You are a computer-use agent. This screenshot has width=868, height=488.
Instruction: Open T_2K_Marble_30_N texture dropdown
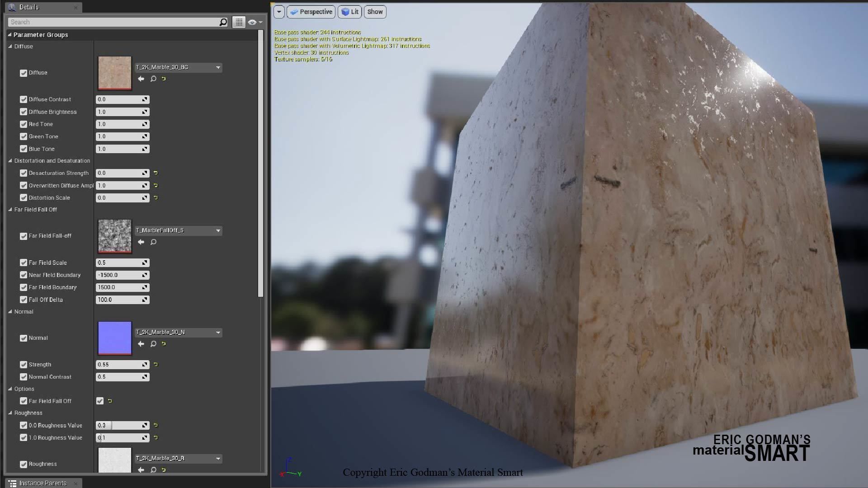(x=178, y=332)
